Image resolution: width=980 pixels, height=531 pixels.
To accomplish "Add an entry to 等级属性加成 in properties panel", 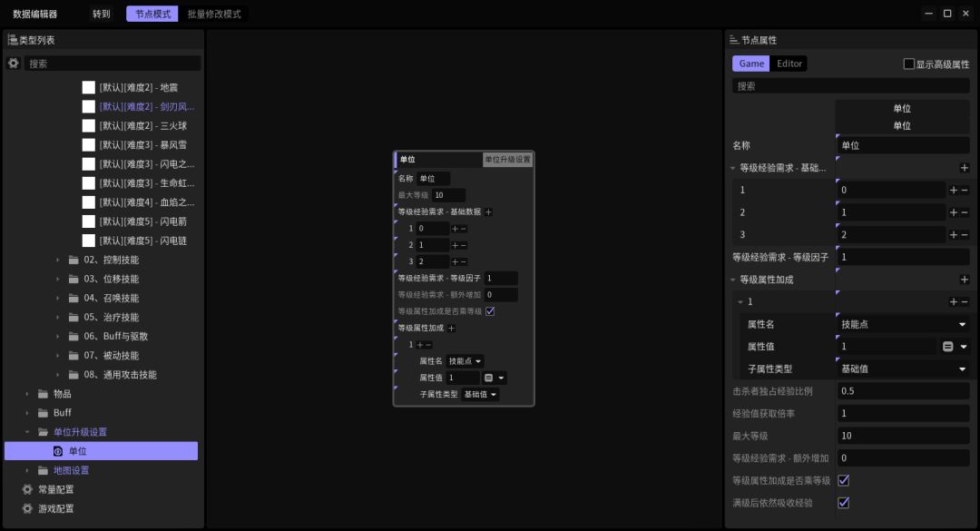I will click(964, 280).
